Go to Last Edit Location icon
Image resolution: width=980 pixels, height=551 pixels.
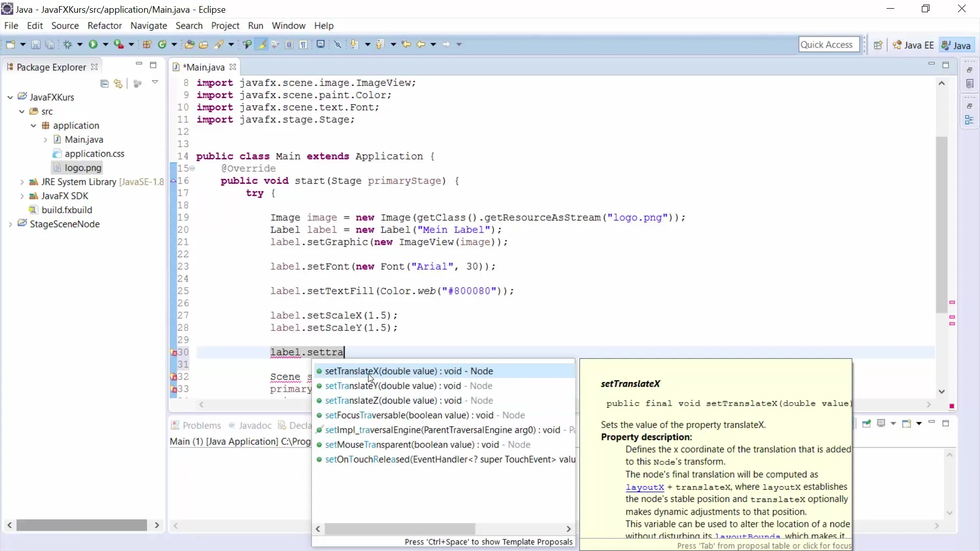[x=406, y=44]
